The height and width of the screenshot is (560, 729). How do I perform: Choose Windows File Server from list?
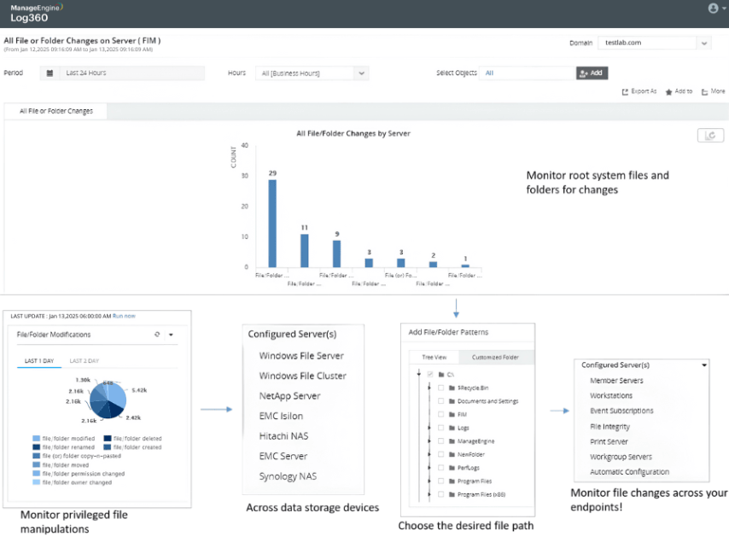coord(301,356)
